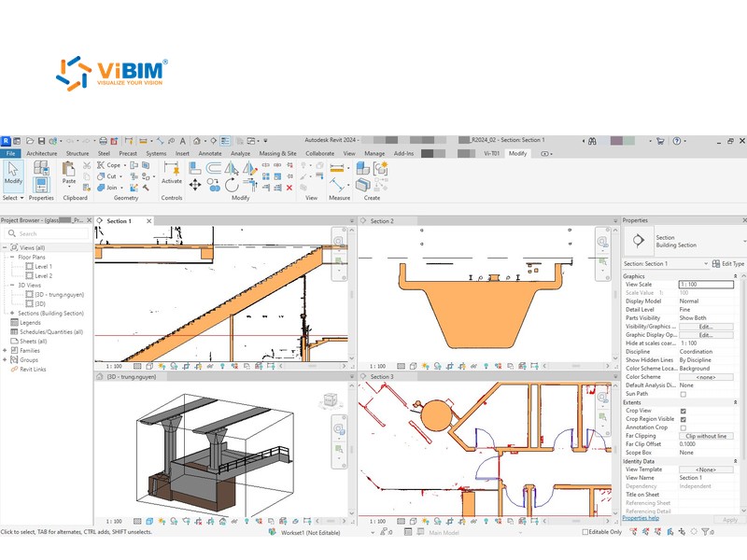Image resolution: width=747 pixels, height=560 pixels.
Task: Click the Section 1 view scale 1:100
Action: tap(114, 367)
